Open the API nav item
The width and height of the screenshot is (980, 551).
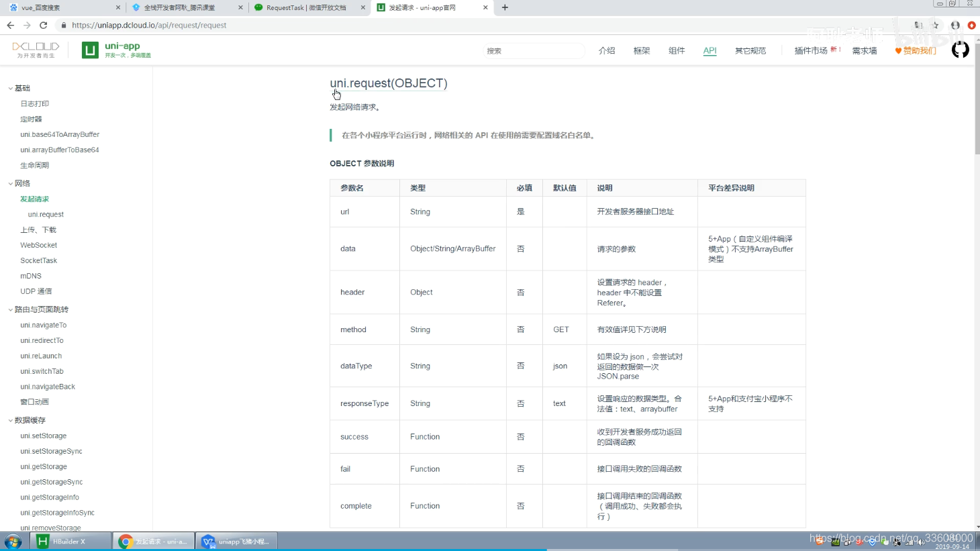(709, 50)
